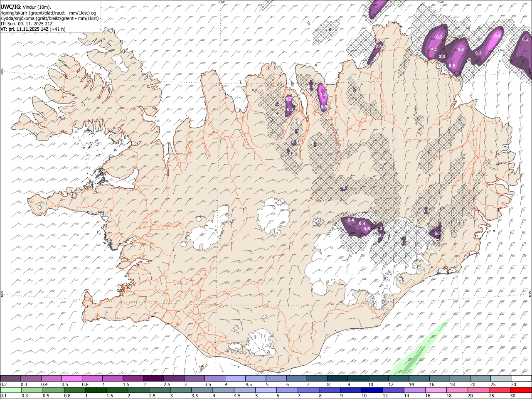Pick the rain scale swatch starting at 25

tap(500, 390)
